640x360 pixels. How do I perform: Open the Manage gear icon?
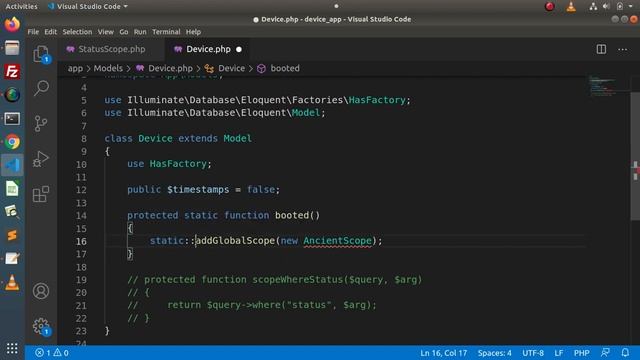point(41,326)
